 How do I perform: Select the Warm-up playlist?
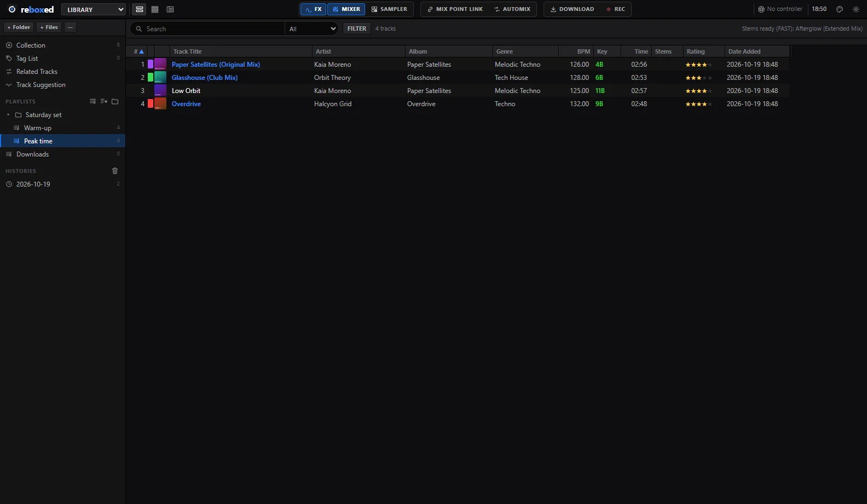(62, 128)
